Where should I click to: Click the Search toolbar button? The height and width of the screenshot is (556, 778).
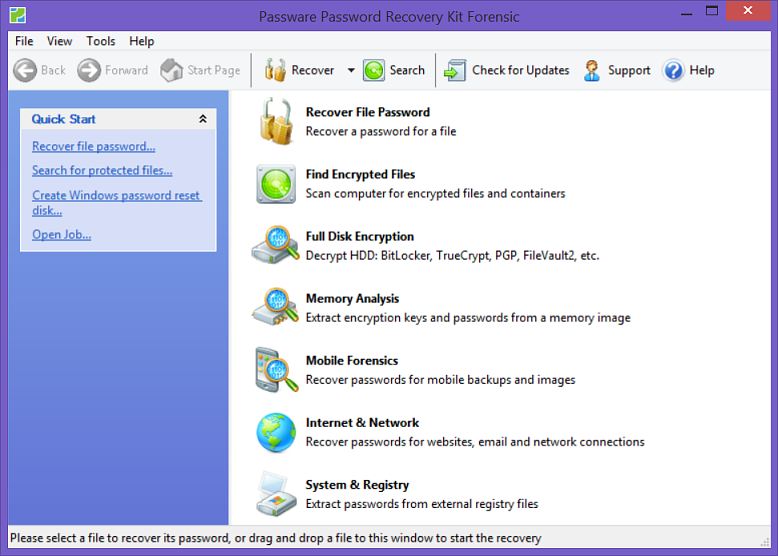tap(394, 70)
